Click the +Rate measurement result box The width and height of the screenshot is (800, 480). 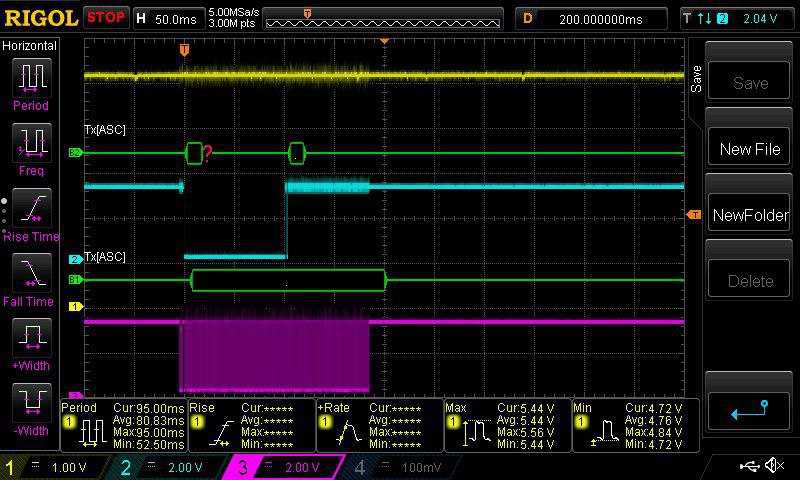[x=380, y=425]
